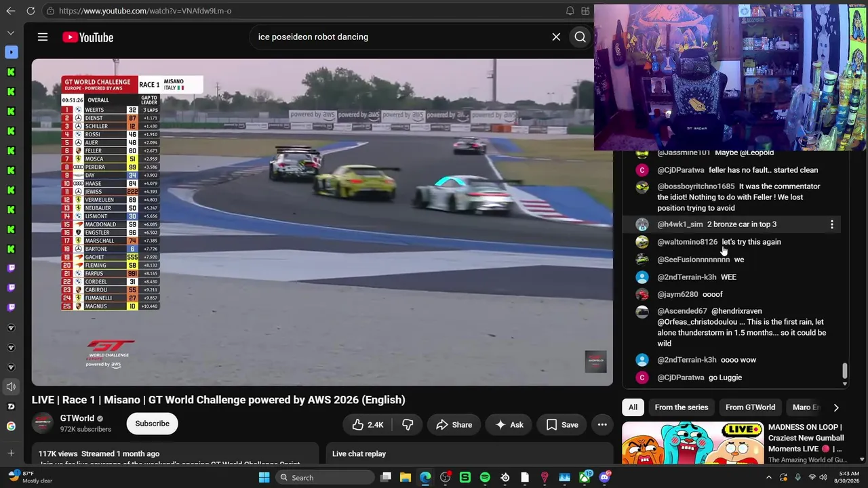Click the microphone icon in the system tray
Image resolution: width=868 pixels, height=488 pixels.
coord(797,477)
